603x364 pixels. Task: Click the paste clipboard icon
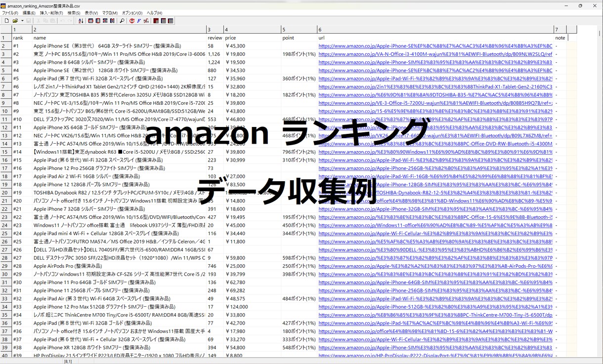(52, 21)
